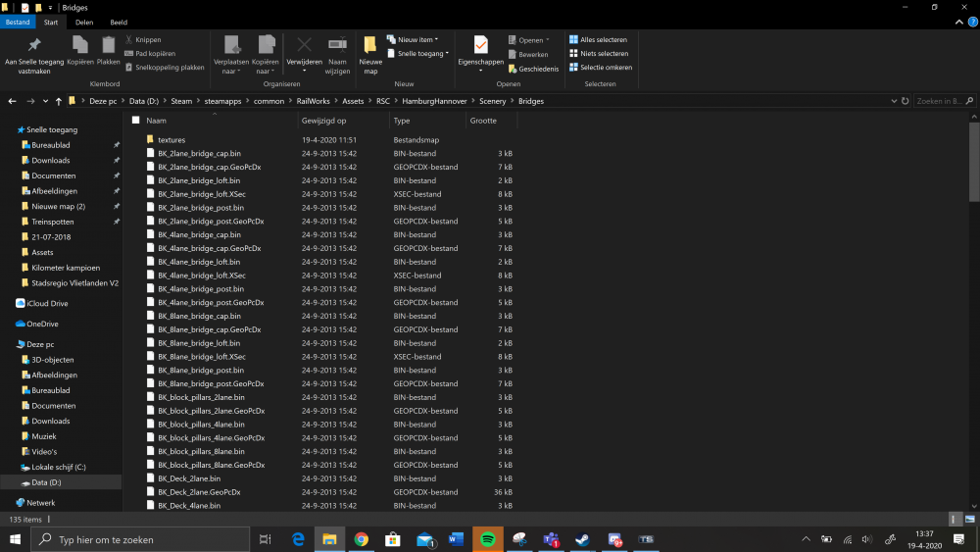Open the Bestand menu
This screenshot has height=552, width=980.
tap(18, 22)
